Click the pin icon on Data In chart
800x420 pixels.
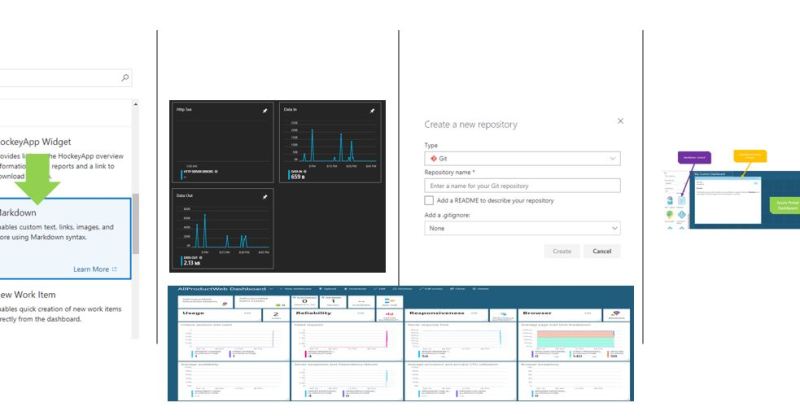point(372,110)
